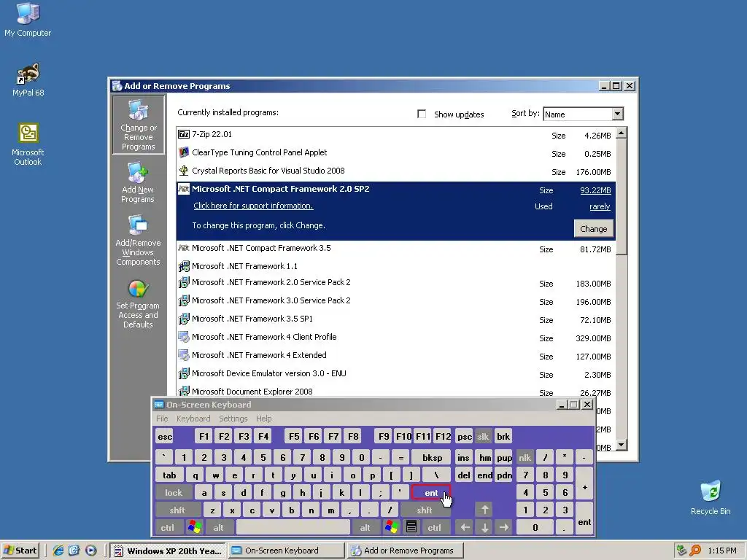Select Change or Remove Programs sidebar icon
This screenshot has height=560, width=747.
point(138,124)
